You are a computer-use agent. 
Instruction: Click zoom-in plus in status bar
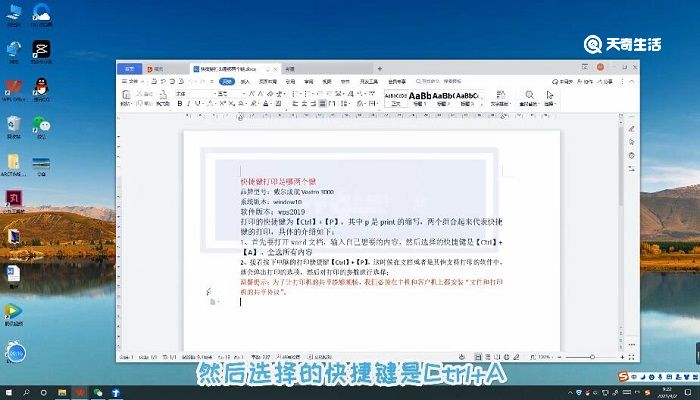(x=622, y=357)
